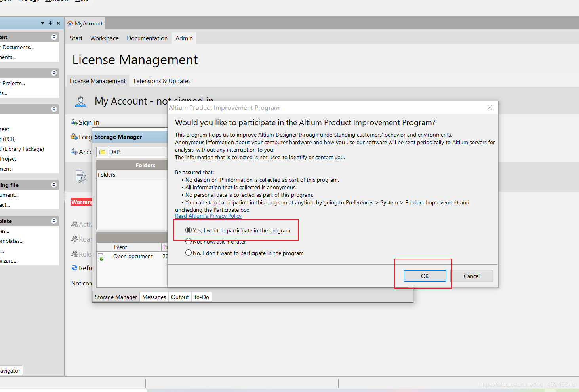Screen dimensions: 579x392
Task: Select 'Yes, I want to participate' radio button
Action: click(189, 230)
